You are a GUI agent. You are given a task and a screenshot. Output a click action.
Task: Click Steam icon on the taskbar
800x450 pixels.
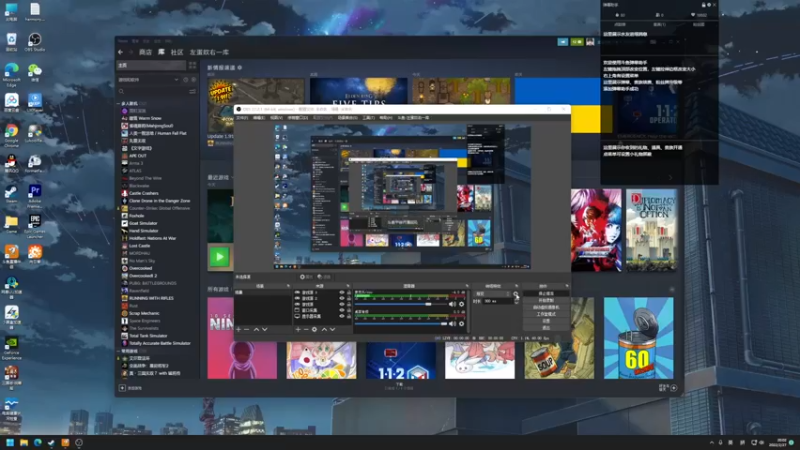tap(51, 442)
